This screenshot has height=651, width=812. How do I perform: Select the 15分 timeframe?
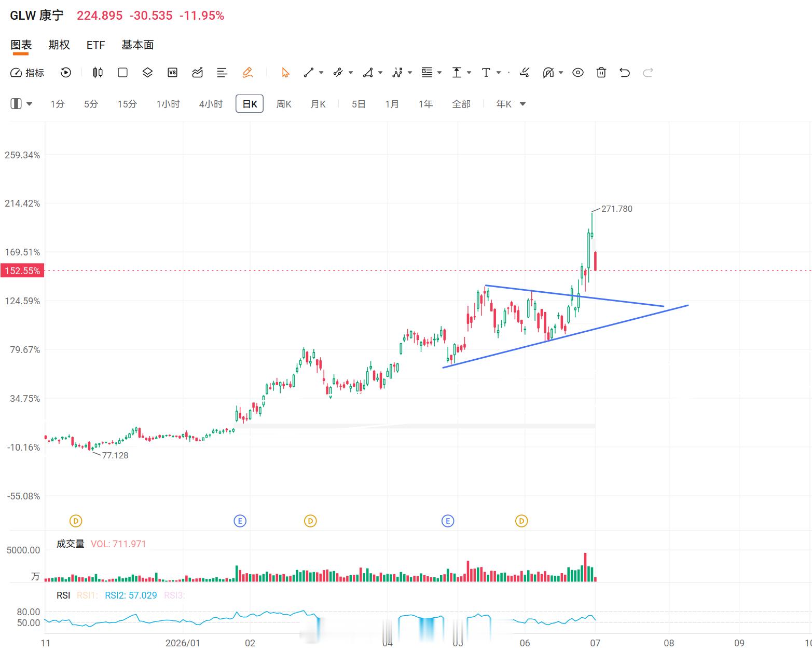(127, 104)
